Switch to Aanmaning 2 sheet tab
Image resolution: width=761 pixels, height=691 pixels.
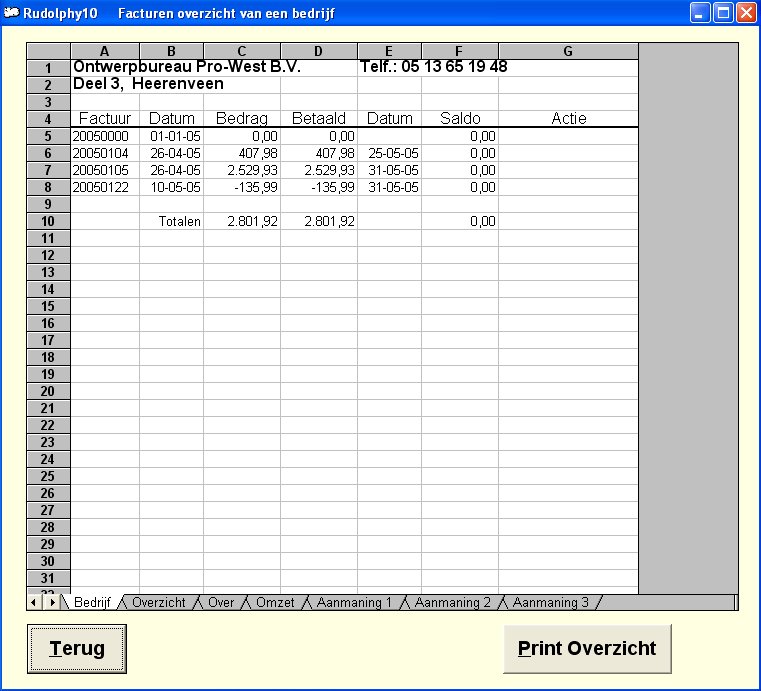tap(452, 602)
